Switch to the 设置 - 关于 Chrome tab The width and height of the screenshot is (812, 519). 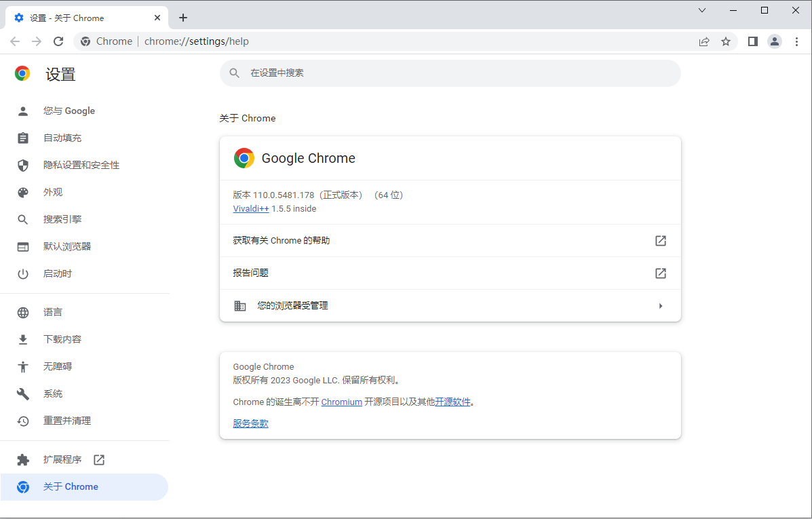(81, 17)
